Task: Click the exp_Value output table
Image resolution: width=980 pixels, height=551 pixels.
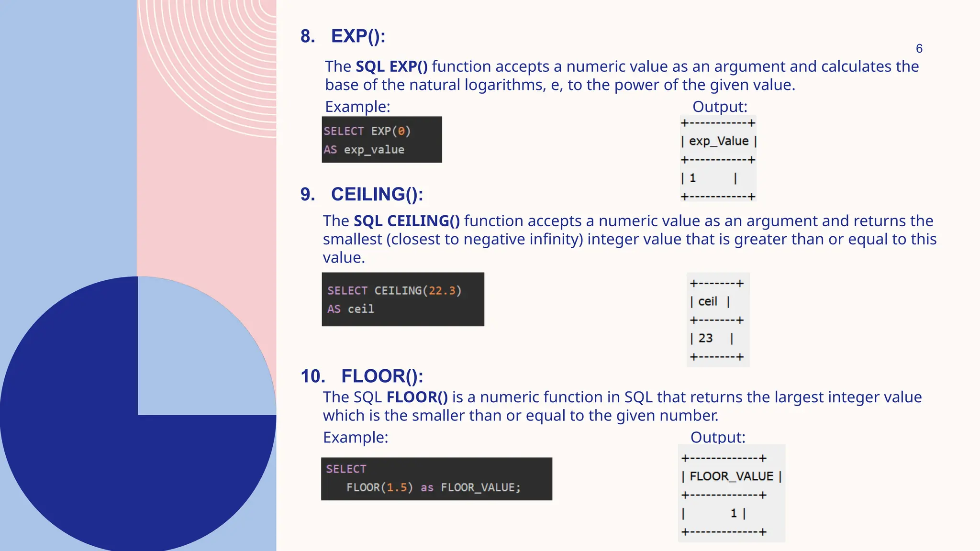Action: coord(718,159)
